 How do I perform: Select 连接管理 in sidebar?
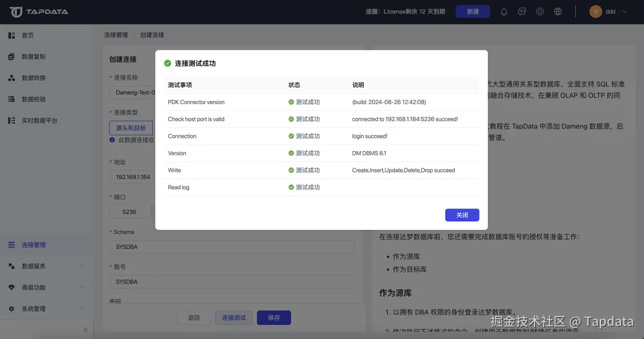pos(34,245)
